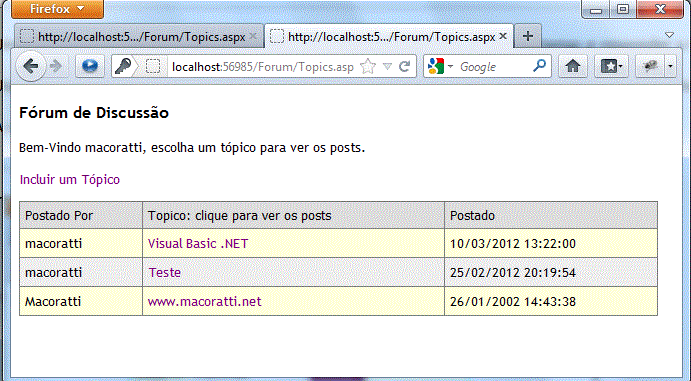Open the Visual Basic .NET topic link
691x381 pixels.
[x=198, y=244]
